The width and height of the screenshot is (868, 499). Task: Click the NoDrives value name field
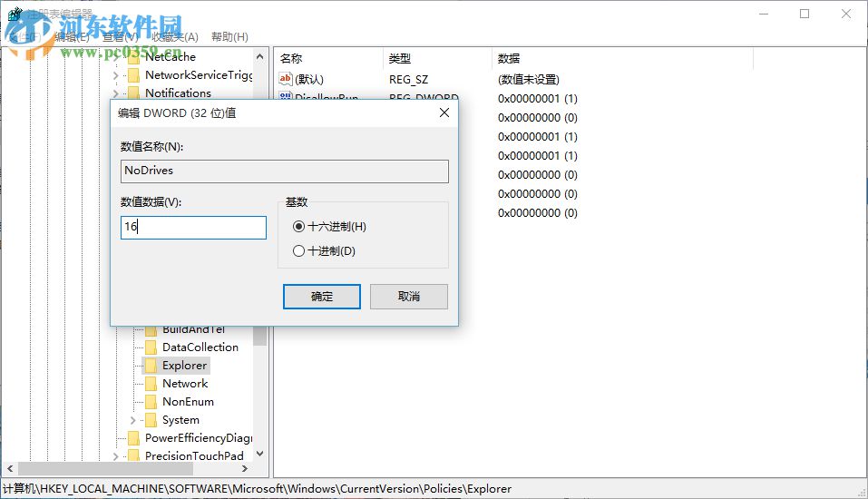[285, 171]
